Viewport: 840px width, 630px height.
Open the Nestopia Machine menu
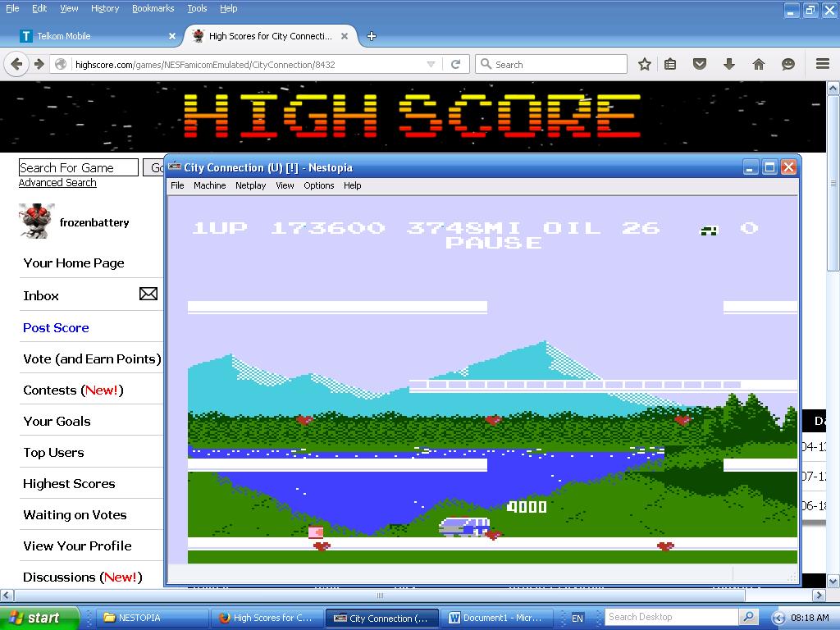[209, 185]
